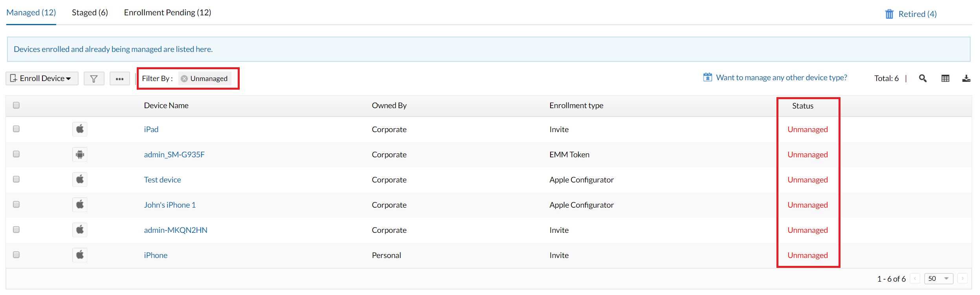Image resolution: width=980 pixels, height=295 pixels.
Task: Remove the Unmanaged filter chip
Action: 184,79
